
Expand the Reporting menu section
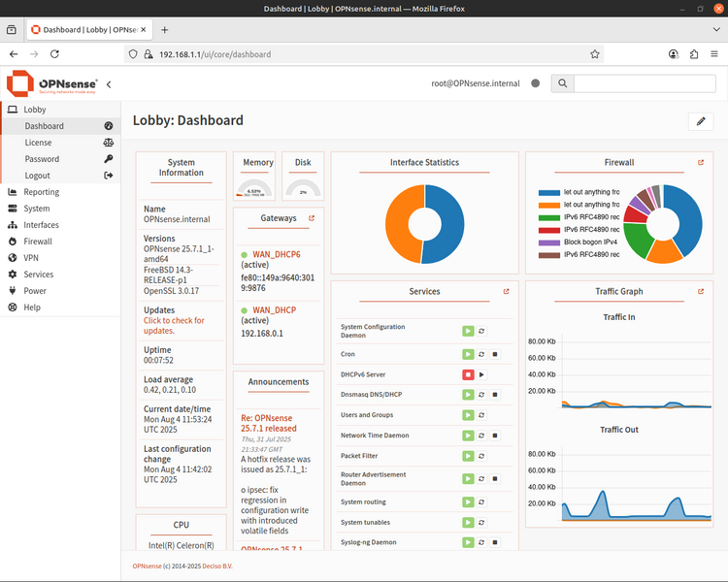[60, 192]
